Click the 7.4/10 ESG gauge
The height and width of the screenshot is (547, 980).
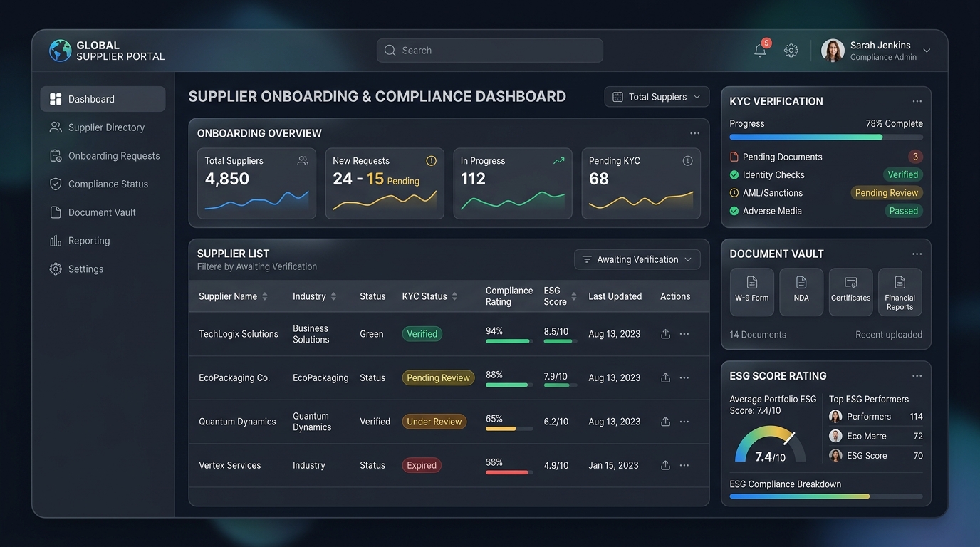[770, 445]
